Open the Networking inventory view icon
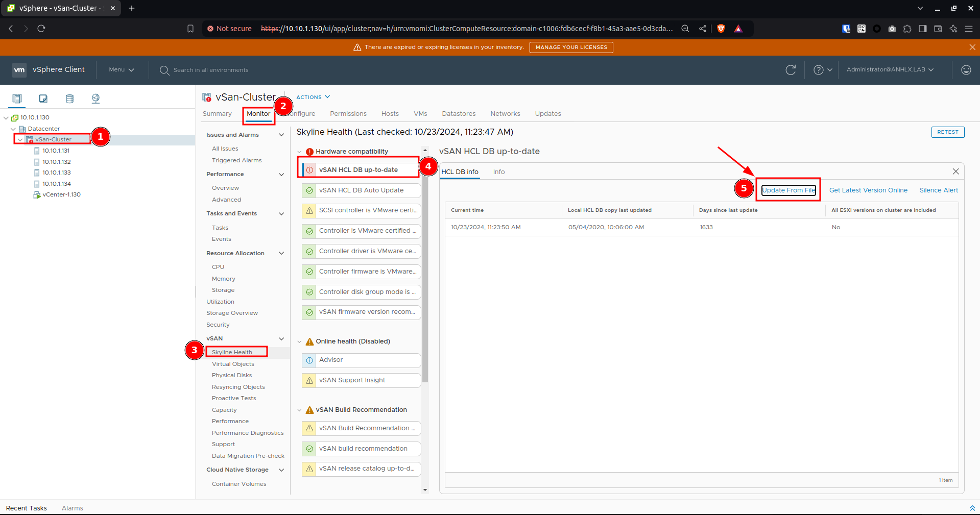980x515 pixels. [95, 99]
